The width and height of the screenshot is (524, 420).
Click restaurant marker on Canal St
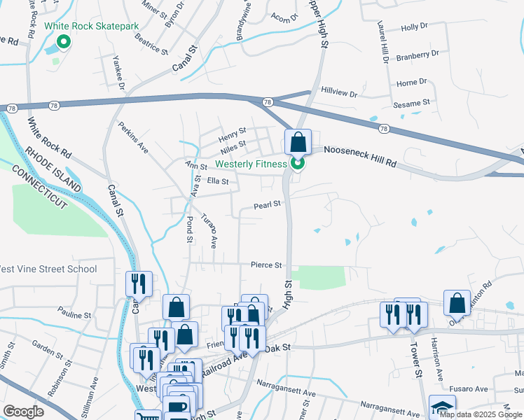pos(139,286)
